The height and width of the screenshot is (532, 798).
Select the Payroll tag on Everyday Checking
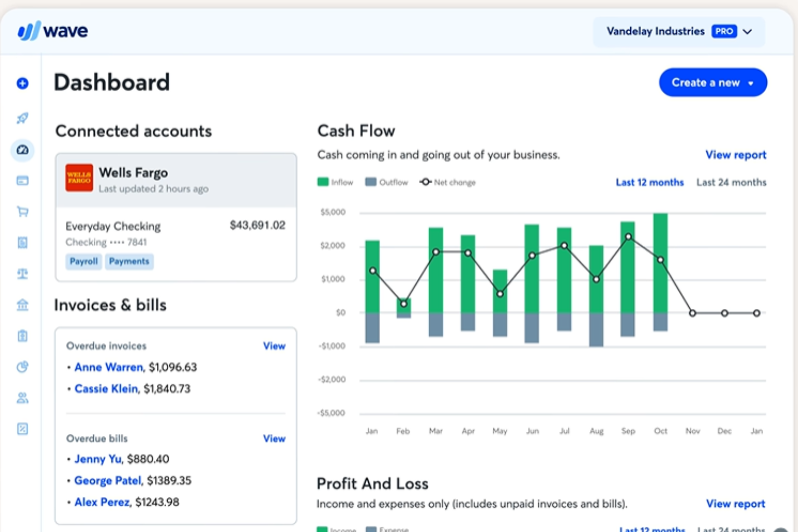click(x=84, y=261)
